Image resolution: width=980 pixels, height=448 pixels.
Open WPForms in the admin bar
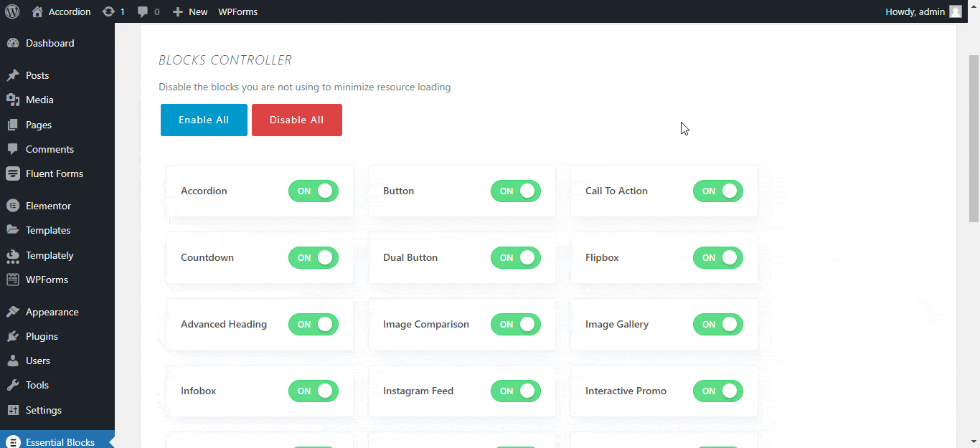238,11
